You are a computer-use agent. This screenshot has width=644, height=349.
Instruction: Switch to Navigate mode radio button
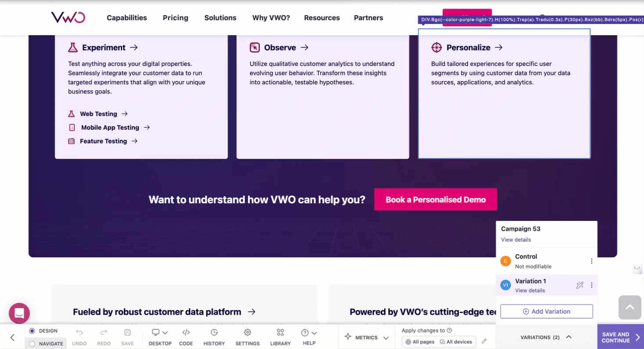(x=32, y=344)
